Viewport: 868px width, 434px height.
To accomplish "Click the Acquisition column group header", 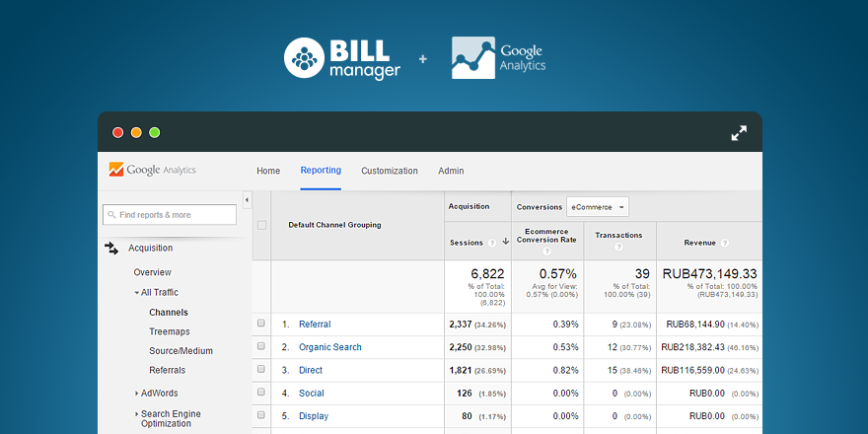I will [x=469, y=206].
